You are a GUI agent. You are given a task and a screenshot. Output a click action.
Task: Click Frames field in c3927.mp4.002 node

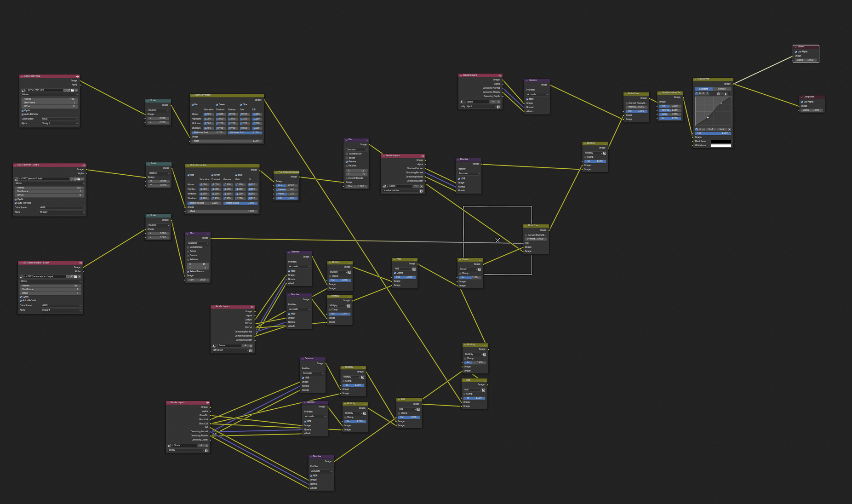[x=50, y=99]
